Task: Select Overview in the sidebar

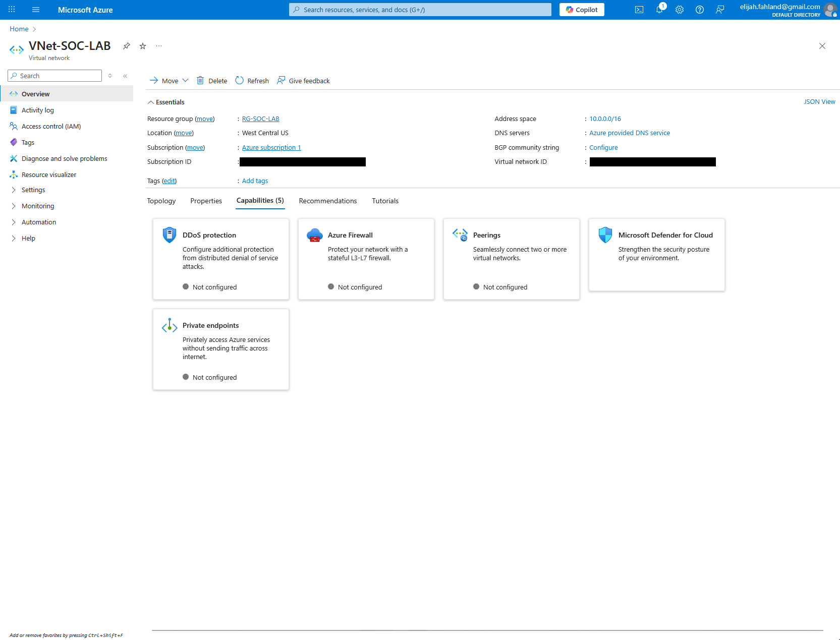Action: 67,94
